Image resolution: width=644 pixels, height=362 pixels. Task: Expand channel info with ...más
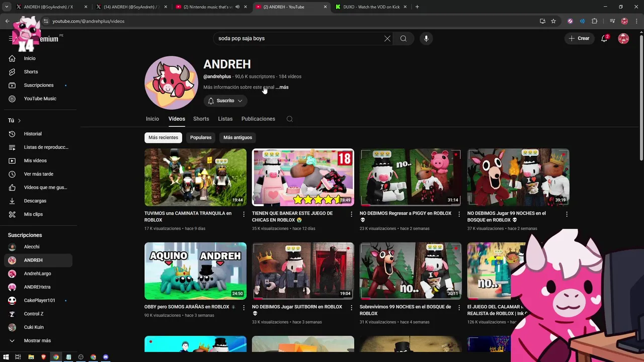pyautogui.click(x=282, y=87)
